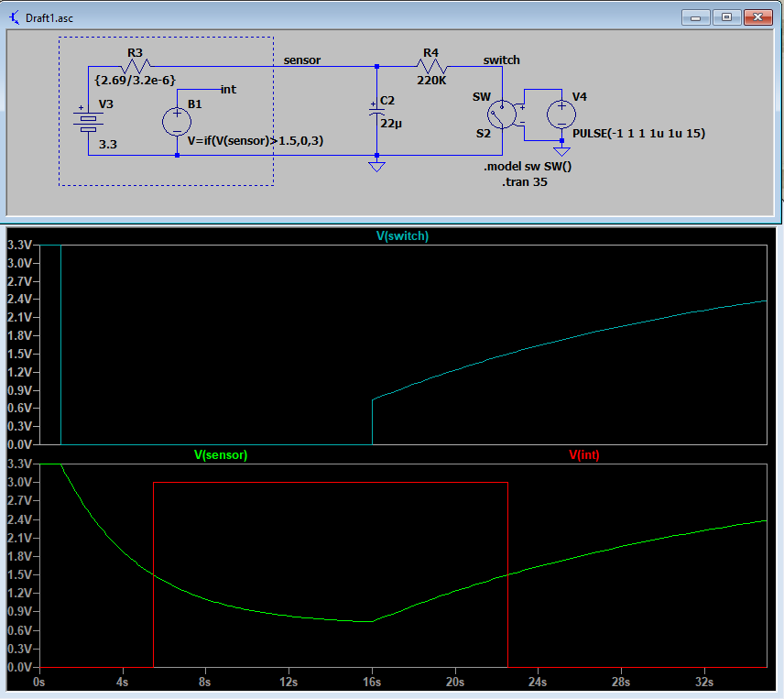Screen dimensions: 784x699
Task: Click the C2 reference designator label
Action: click(387, 101)
